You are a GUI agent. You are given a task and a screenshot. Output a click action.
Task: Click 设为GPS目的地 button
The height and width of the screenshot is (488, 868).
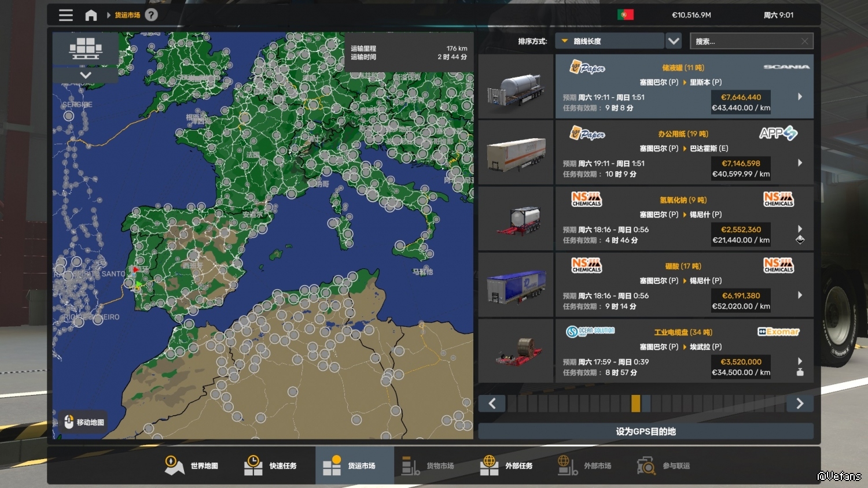(x=645, y=431)
